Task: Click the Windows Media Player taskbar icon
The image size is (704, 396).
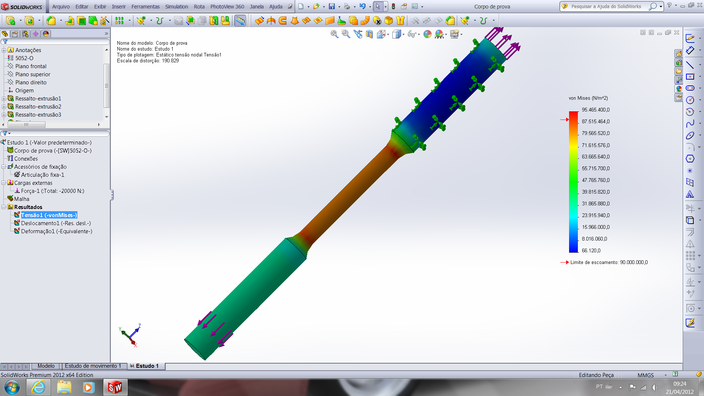Action: click(88, 387)
